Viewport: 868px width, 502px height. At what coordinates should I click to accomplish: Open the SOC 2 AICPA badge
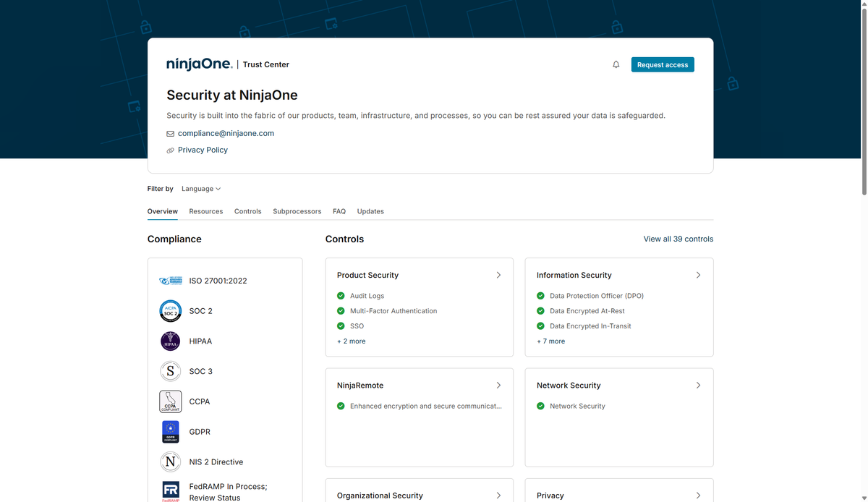pos(171,311)
